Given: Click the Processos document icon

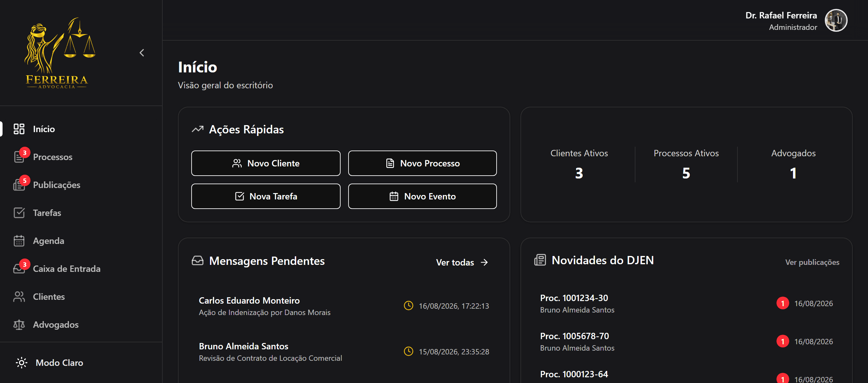Looking at the screenshot, I should pos(19,157).
